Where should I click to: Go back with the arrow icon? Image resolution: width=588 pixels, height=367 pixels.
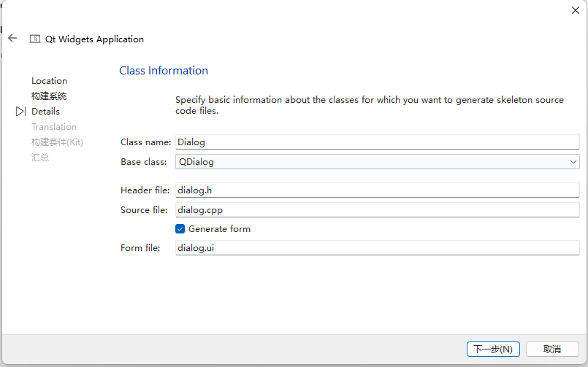click(12, 38)
